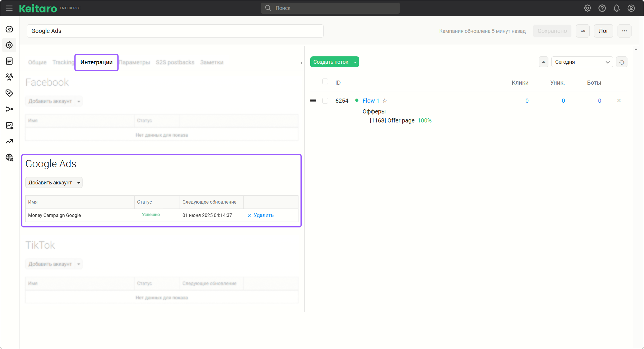Remove Flow 1 with the X icon
Image resolution: width=644 pixels, height=349 pixels.
point(619,101)
